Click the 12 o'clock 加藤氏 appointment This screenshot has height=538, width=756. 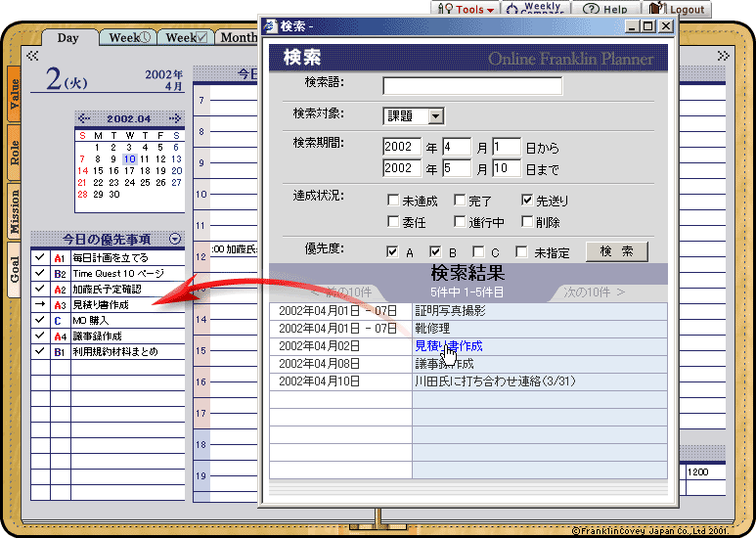235,249
